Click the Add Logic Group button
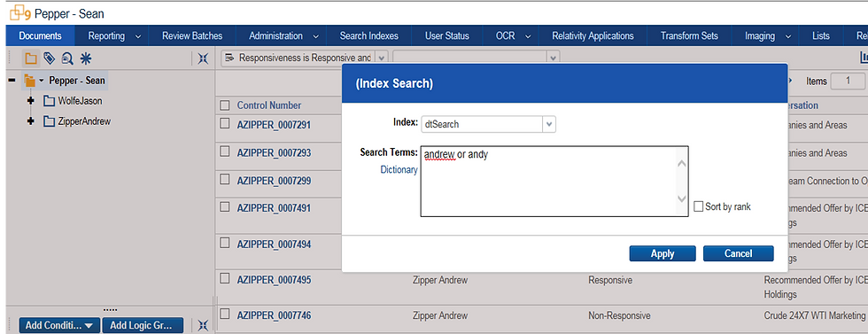868x334 pixels. 143,325
